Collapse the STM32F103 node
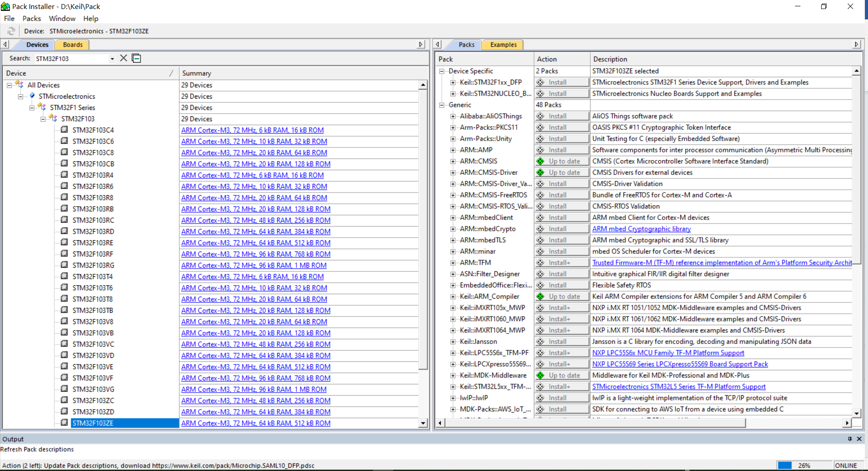Viewport: 868px width, 471px height. [43, 119]
